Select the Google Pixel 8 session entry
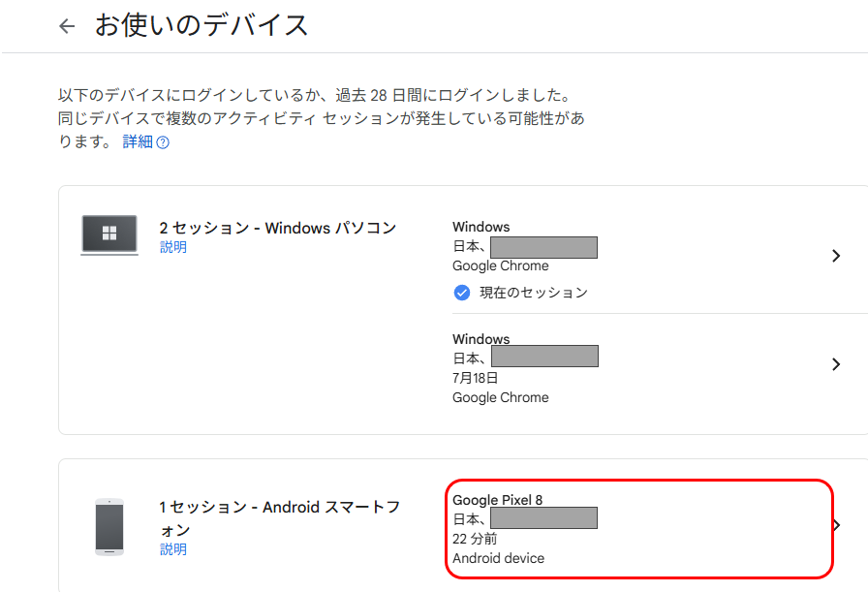 (639, 529)
